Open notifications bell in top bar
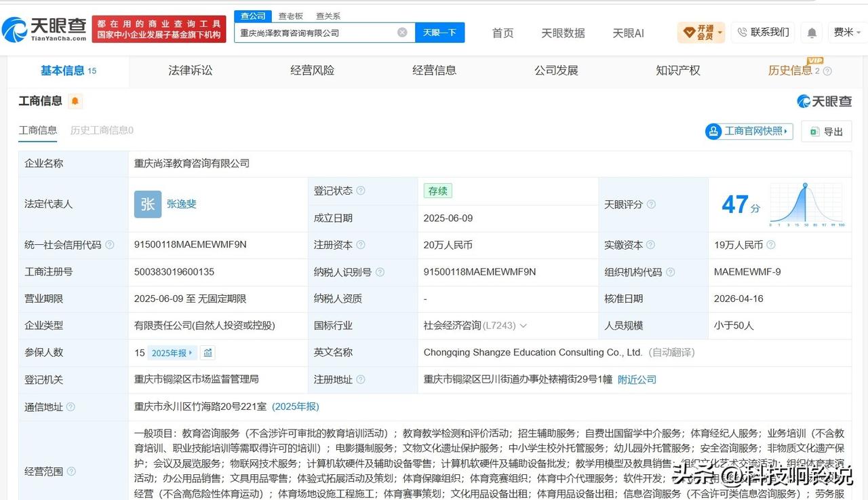Image resolution: width=868 pixels, height=500 pixels. (812, 33)
